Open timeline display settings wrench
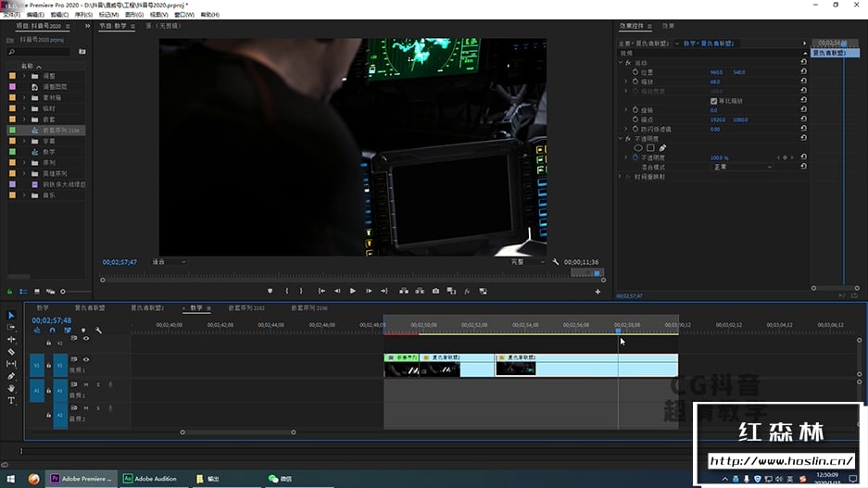Image resolution: width=868 pixels, height=488 pixels. click(98, 331)
